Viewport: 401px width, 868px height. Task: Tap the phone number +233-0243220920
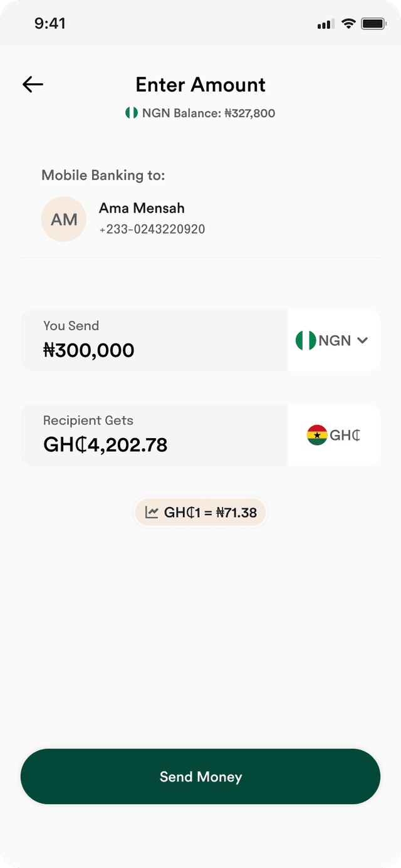click(152, 229)
